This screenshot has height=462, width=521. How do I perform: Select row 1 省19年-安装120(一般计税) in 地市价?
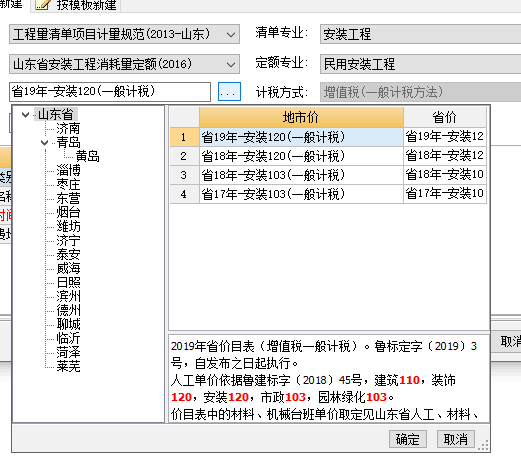click(301, 137)
